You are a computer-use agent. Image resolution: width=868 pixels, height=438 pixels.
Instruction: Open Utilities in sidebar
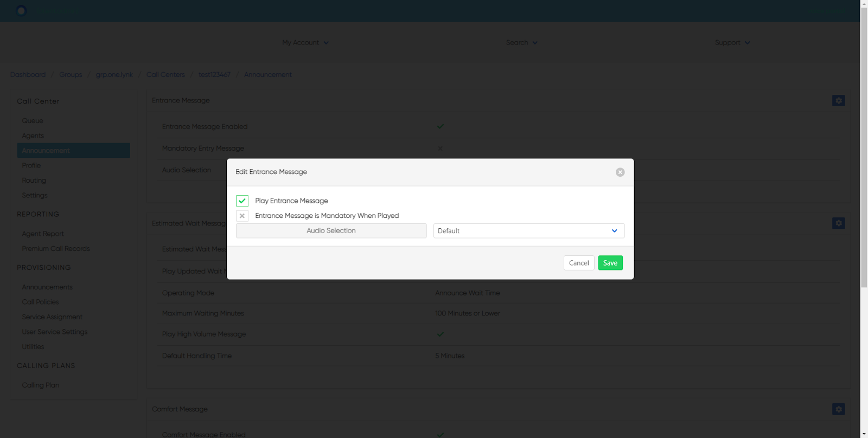click(33, 346)
